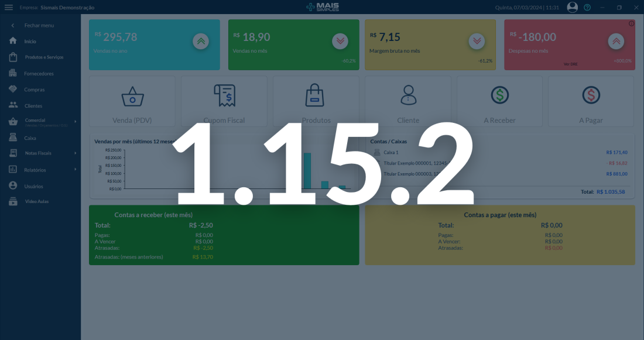This screenshot has width=644, height=340.
Task: Click the Notas Fiscais receipt icon
Action: 13,153
